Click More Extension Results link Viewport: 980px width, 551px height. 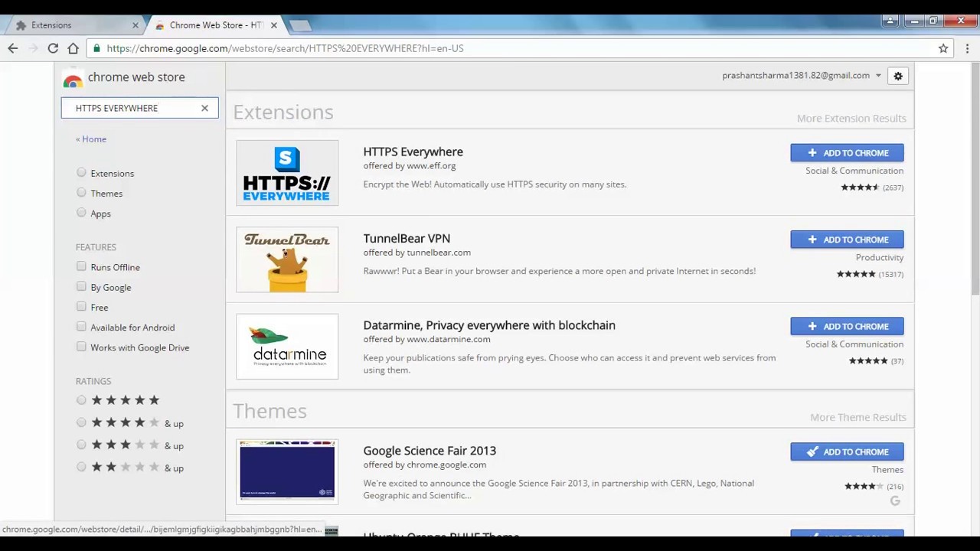[x=851, y=119]
